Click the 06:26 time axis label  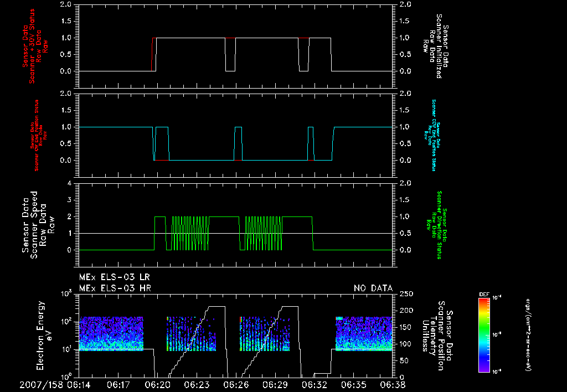point(236,385)
